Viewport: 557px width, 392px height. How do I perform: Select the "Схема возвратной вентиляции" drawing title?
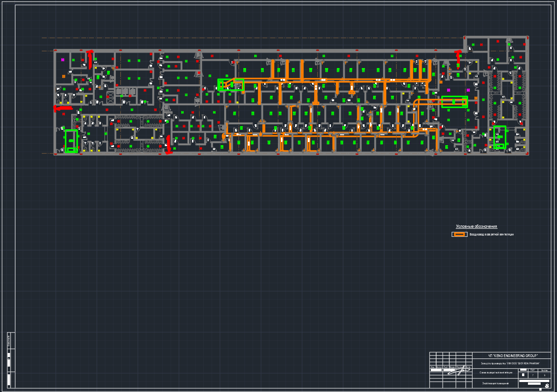click(x=496, y=373)
